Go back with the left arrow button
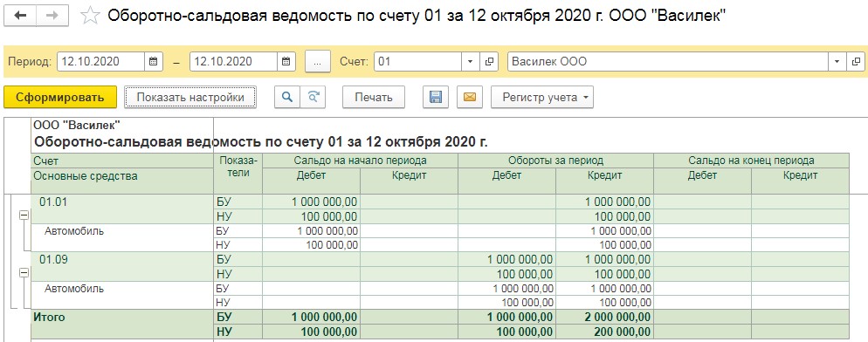 (x=21, y=16)
